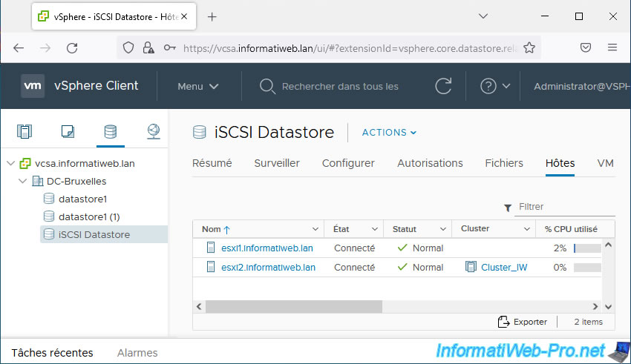Click the cluster icon beside Cluster_IW
Screen dimensions: 631x364
point(471,267)
